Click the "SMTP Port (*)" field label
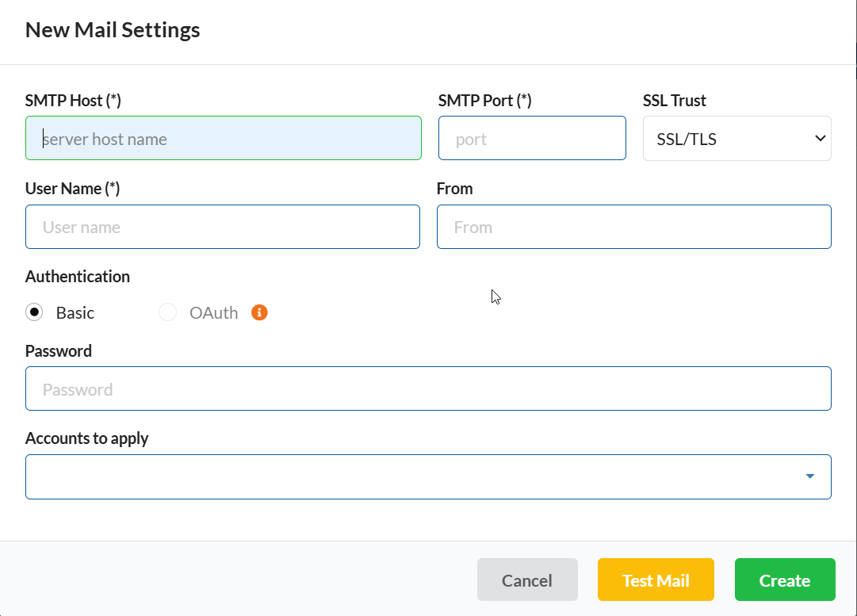The image size is (857, 616). (x=484, y=101)
